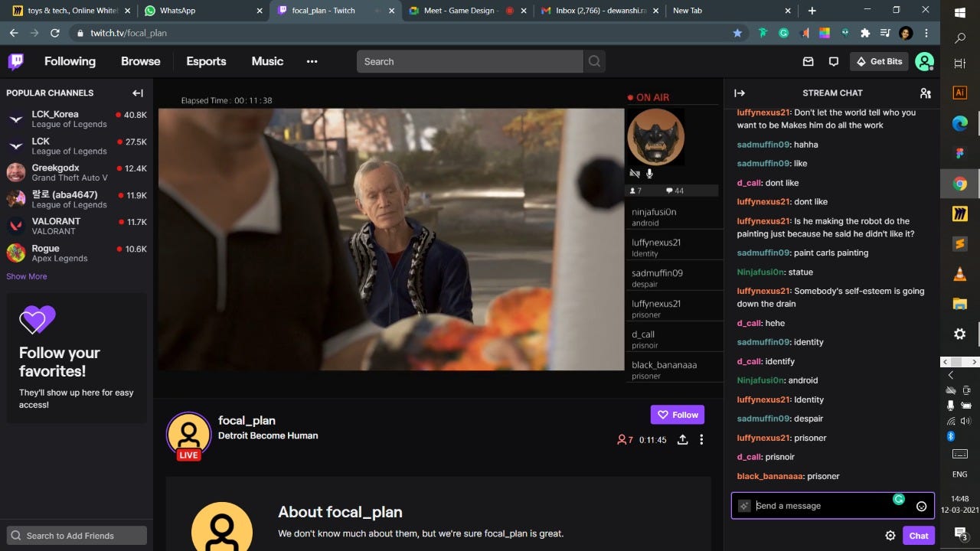Click black_bananaaa username in chat
Screen dimensions: 980x551
coord(769,476)
